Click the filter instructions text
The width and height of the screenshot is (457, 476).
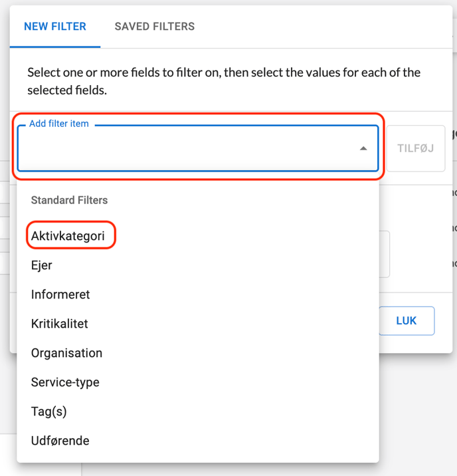click(x=224, y=80)
